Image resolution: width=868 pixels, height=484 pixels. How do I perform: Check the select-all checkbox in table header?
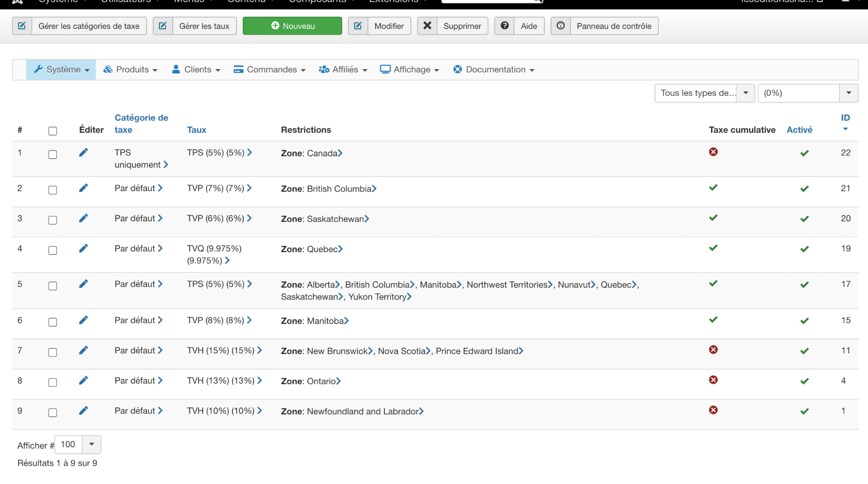tap(52, 131)
